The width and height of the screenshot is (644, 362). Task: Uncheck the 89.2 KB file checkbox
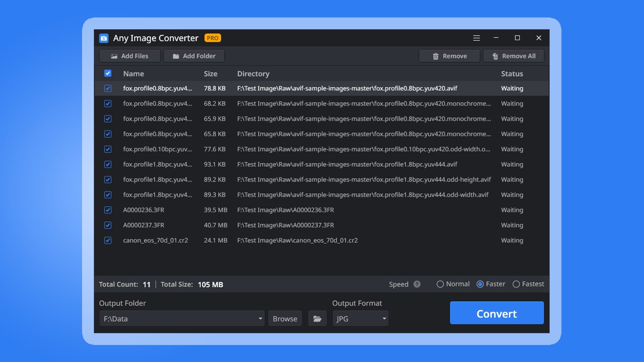click(x=108, y=180)
